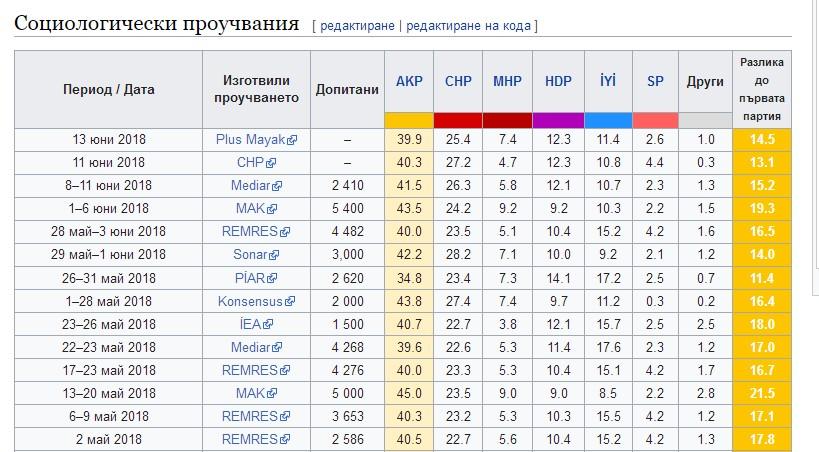Click external link icon beside PİAR

(x=272, y=278)
